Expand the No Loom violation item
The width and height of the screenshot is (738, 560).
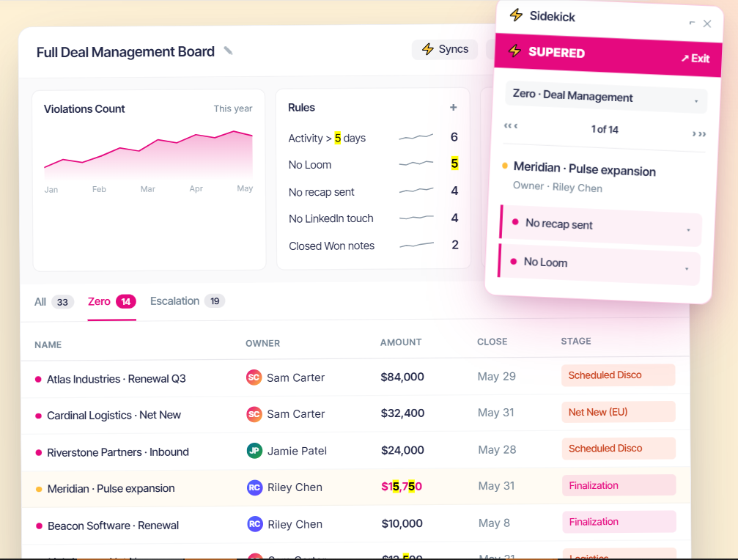[599, 264]
